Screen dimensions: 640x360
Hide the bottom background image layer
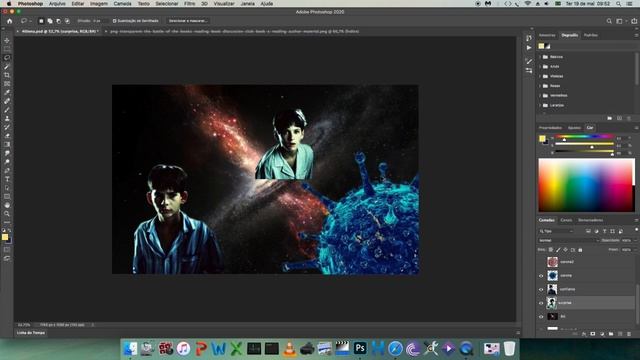[x=541, y=317]
